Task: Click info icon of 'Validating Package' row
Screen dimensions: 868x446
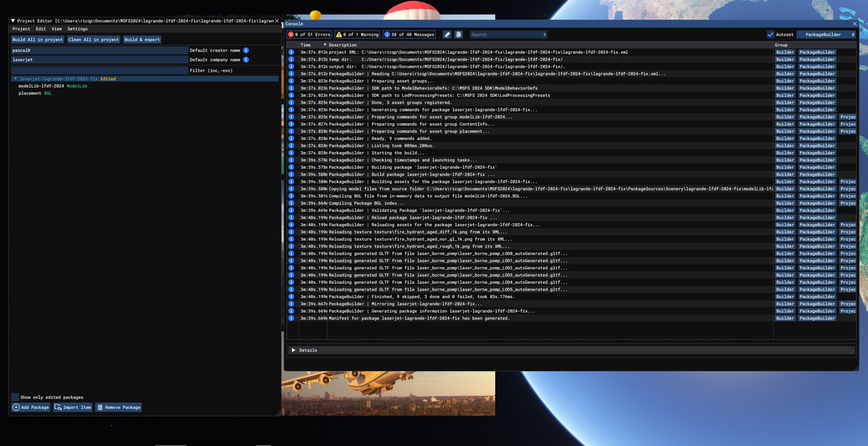Action: 292,210
